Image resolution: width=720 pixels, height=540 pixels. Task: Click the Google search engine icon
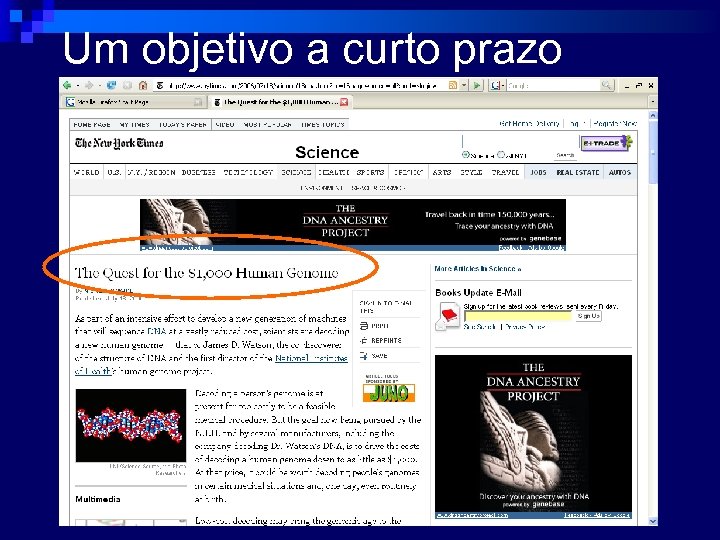[495, 85]
